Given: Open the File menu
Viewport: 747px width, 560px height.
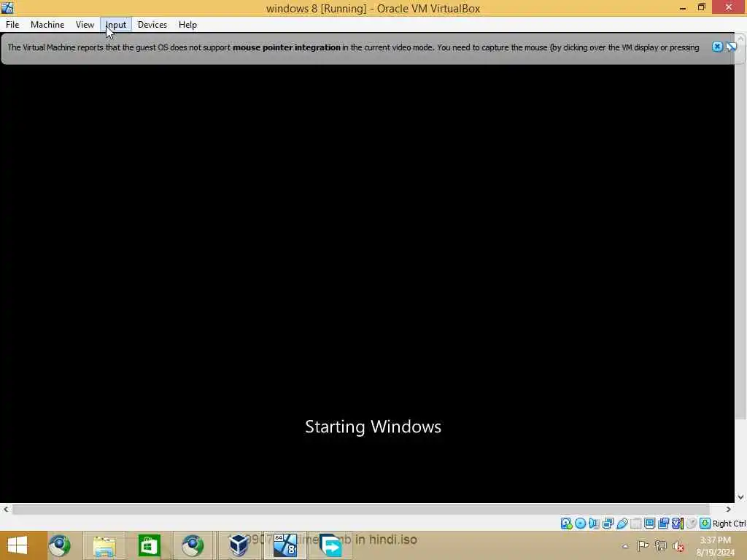Looking at the screenshot, I should [x=12, y=25].
